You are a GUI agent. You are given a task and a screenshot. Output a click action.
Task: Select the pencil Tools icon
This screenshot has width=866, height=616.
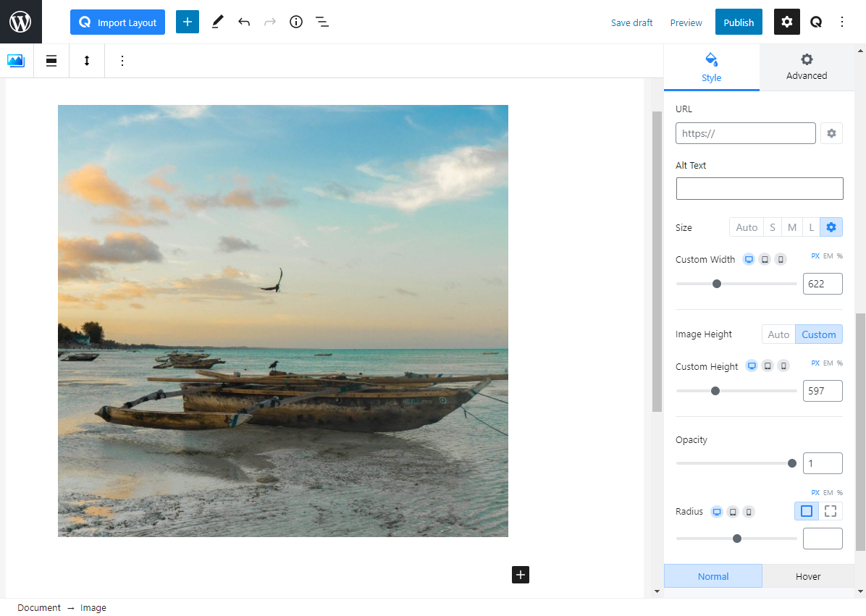(218, 22)
